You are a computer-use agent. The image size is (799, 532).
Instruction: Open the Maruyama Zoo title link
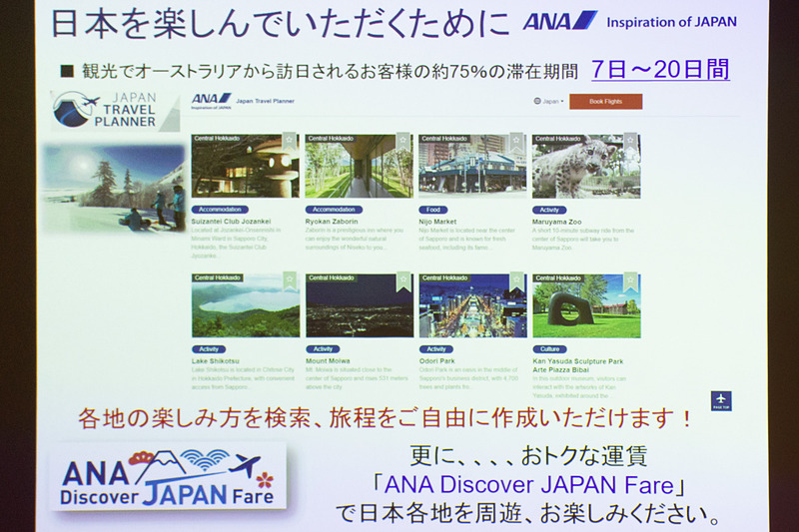(x=556, y=222)
